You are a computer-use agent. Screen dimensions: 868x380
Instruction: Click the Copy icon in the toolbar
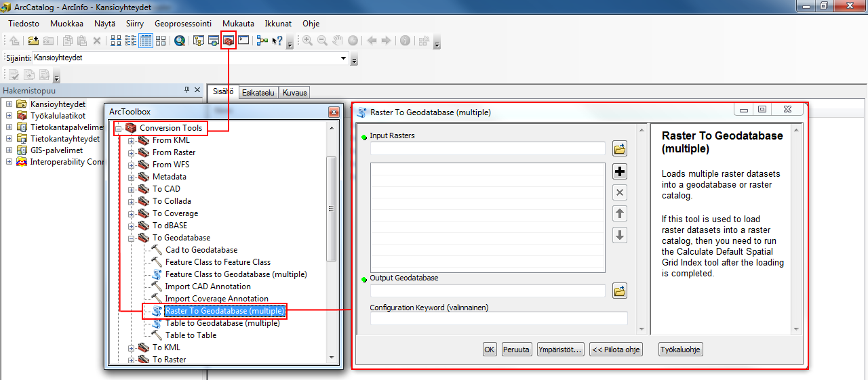68,41
